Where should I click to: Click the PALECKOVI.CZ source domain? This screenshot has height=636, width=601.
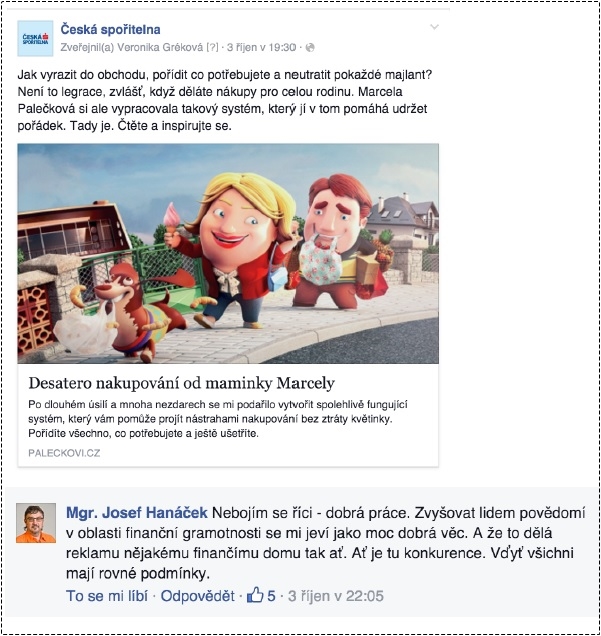[x=64, y=453]
